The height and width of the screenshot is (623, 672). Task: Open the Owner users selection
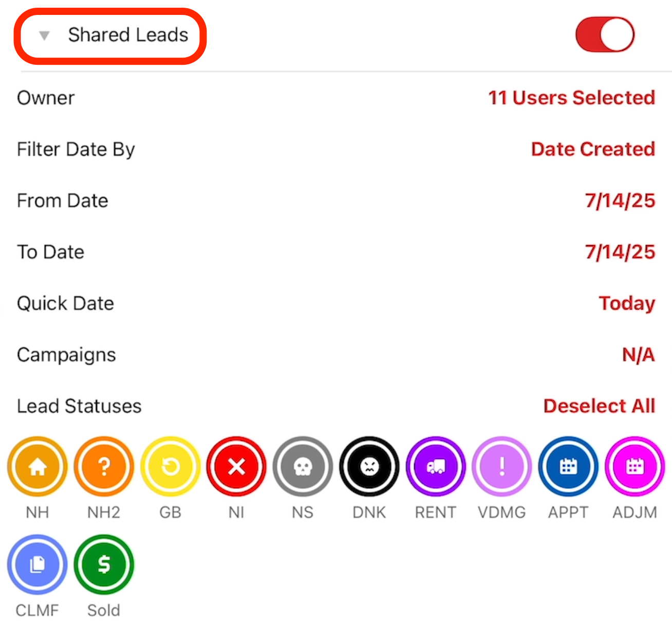571,98
